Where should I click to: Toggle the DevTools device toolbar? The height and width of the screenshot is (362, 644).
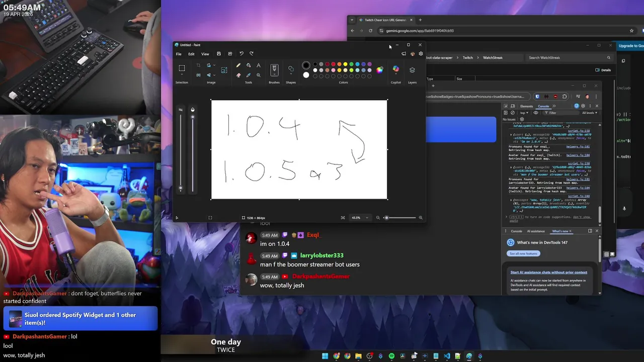[x=513, y=106]
